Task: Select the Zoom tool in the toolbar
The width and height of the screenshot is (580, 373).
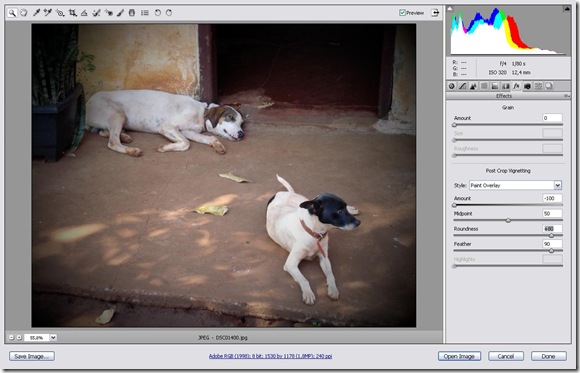Action: coord(12,13)
